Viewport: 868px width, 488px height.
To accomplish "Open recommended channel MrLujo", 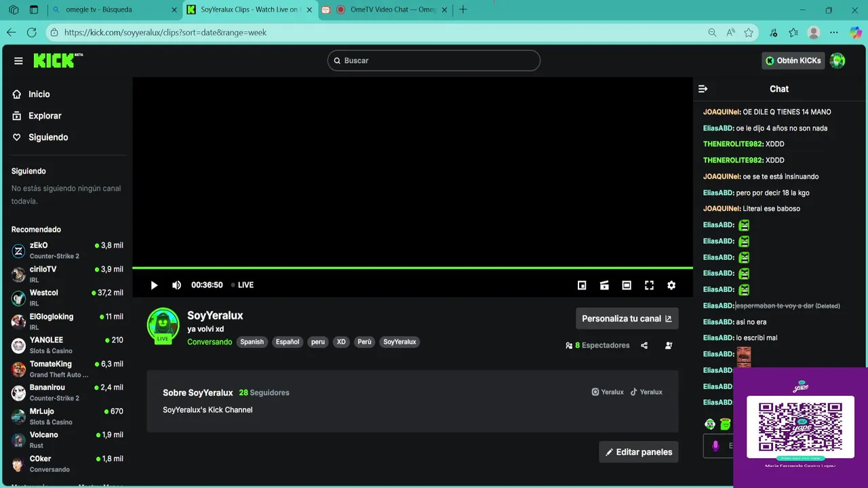I will tap(66, 417).
